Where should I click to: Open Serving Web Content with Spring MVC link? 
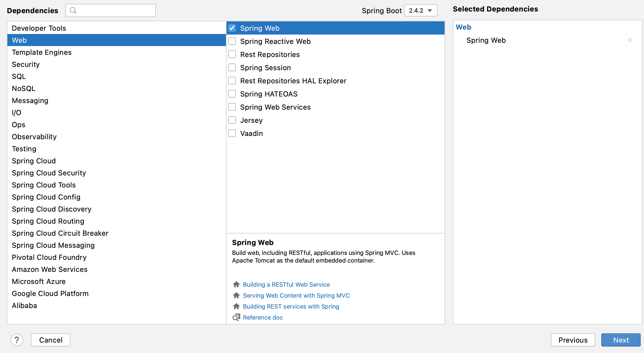(x=296, y=295)
